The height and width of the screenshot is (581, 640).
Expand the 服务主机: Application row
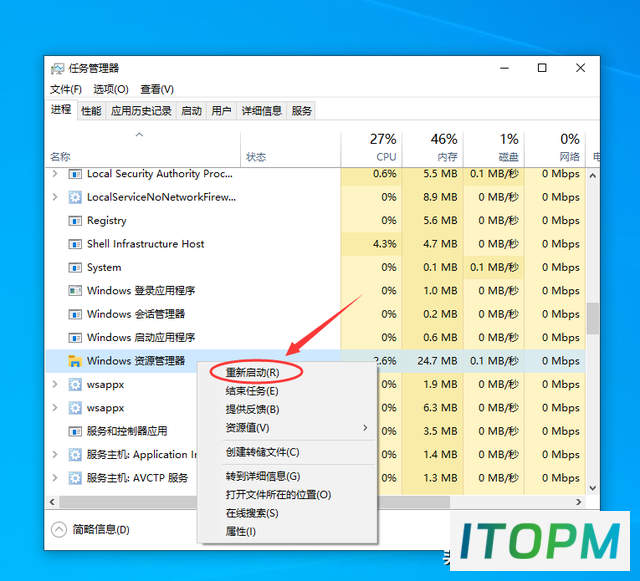(55, 454)
